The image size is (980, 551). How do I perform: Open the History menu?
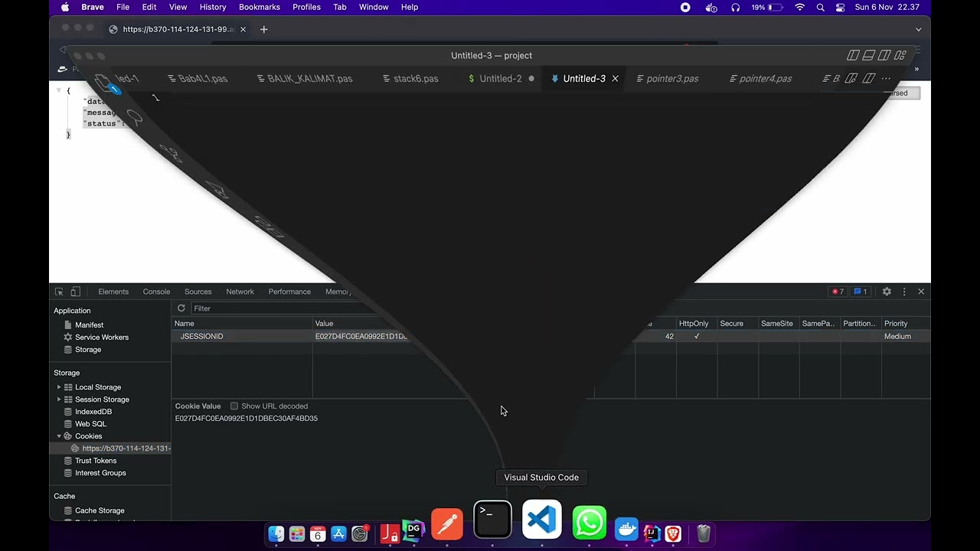213,7
